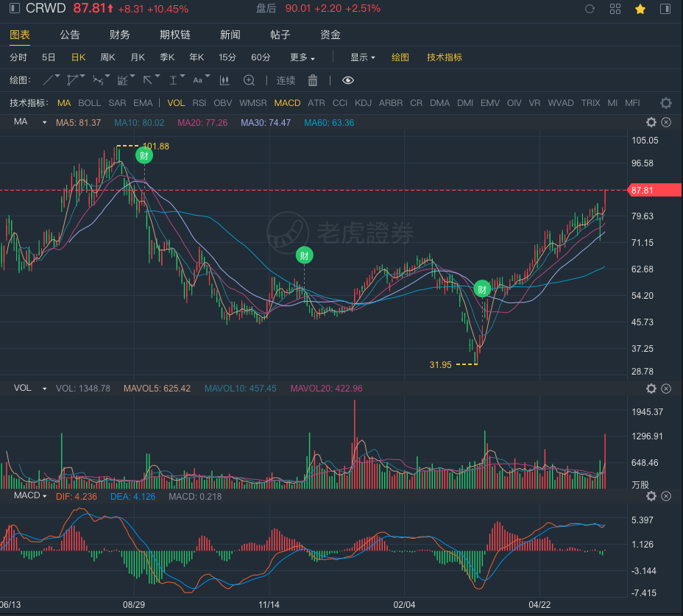Click the side panel layout icon at top right
The width and height of the screenshot is (683, 616).
point(665,9)
